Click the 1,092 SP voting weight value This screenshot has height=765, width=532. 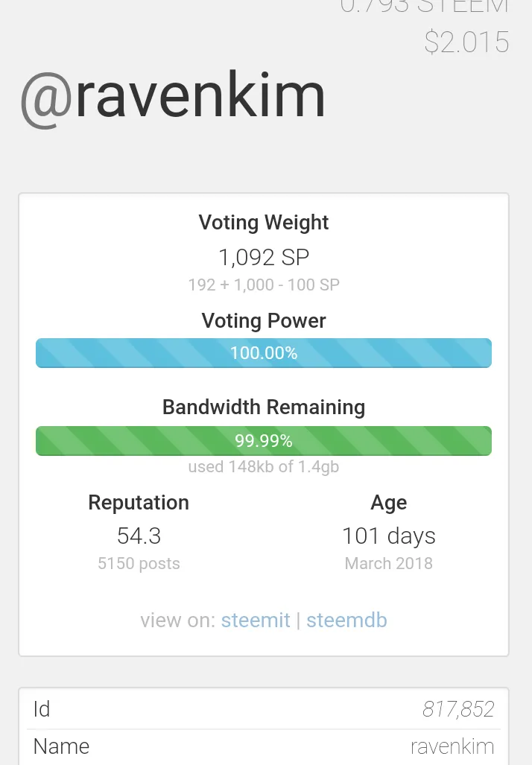tap(264, 258)
